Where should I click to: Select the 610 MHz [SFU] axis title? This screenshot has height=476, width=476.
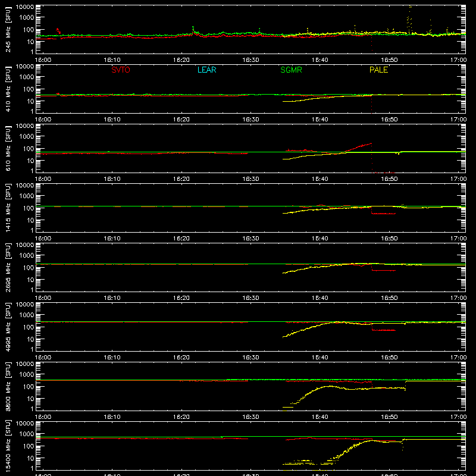point(8,149)
